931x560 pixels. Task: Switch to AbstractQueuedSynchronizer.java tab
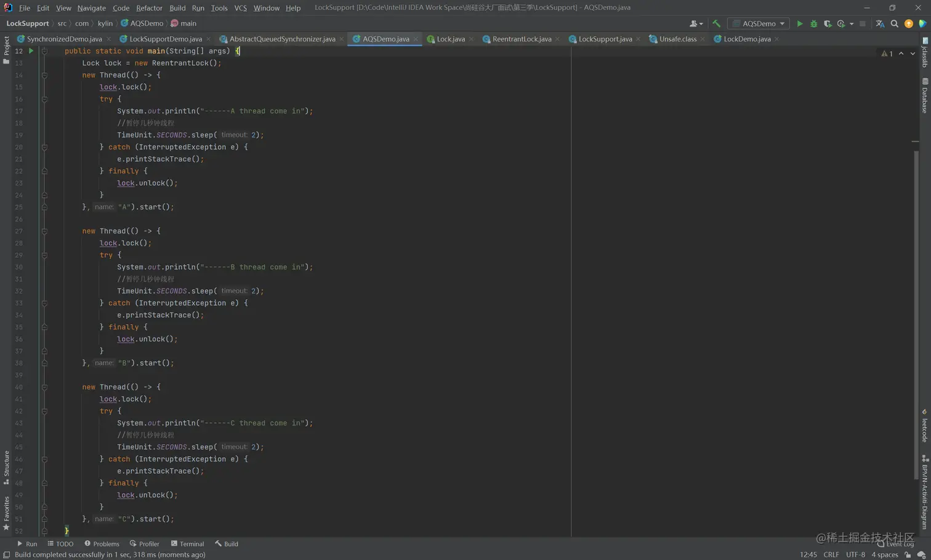(282, 39)
